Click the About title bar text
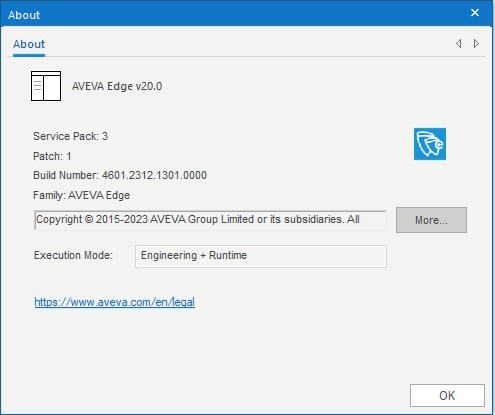Screen dimensions: 495x415 click(x=24, y=15)
